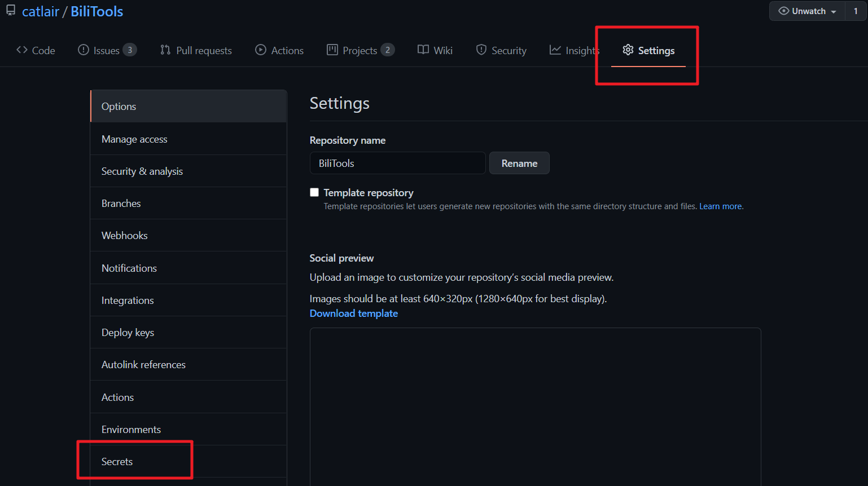Image resolution: width=868 pixels, height=486 pixels.
Task: Open Notifications settings
Action: coord(188,268)
